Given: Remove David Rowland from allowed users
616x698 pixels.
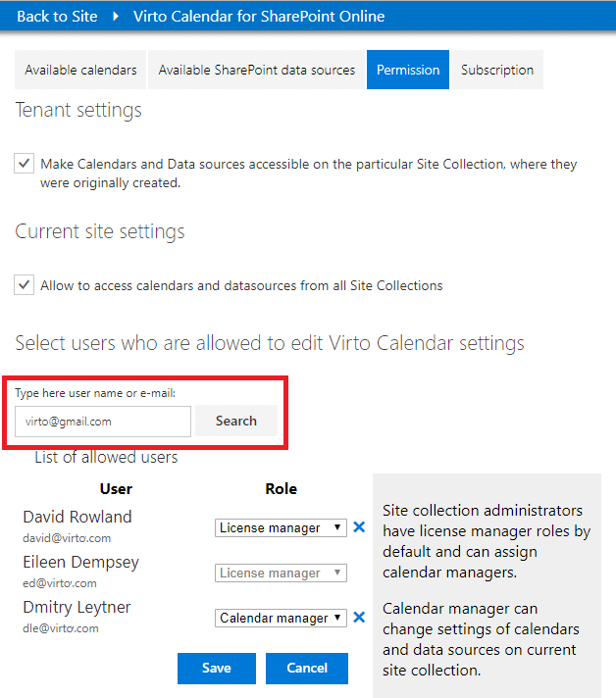Looking at the screenshot, I should coord(359,527).
